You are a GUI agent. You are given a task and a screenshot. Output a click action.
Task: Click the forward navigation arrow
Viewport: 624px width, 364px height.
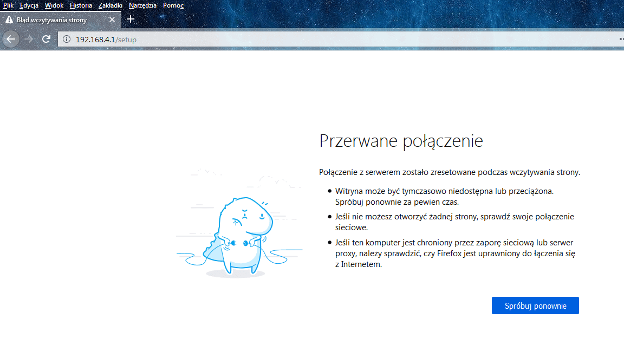click(29, 39)
